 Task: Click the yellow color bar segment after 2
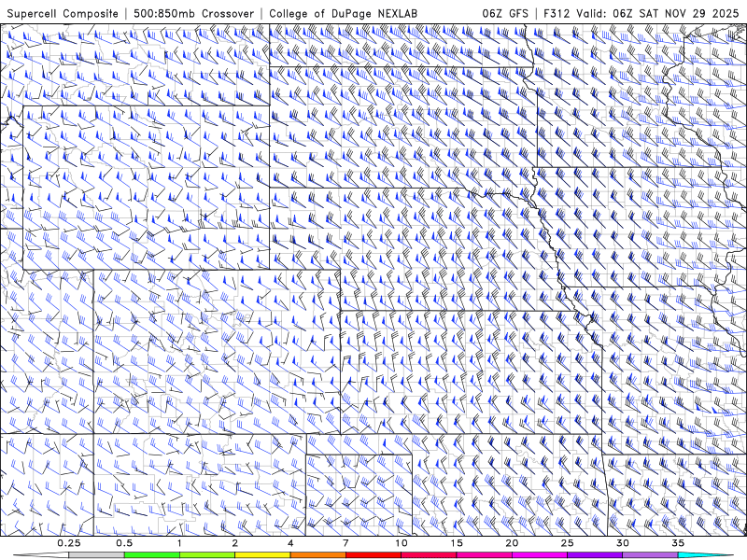point(262,555)
